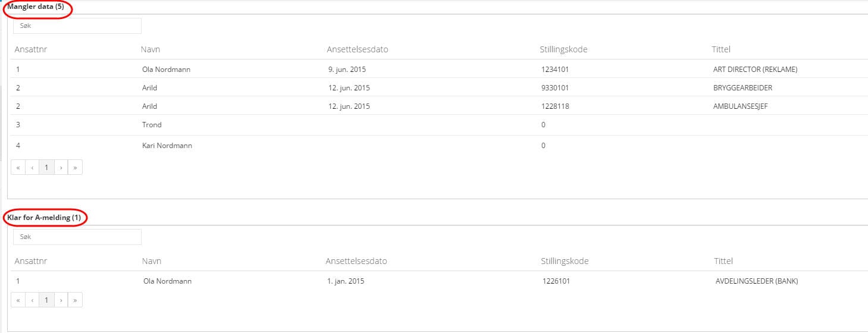Image resolution: width=868 pixels, height=333 pixels.
Task: Go to previous page in Klar for A-melding pagination
Action: point(32,300)
